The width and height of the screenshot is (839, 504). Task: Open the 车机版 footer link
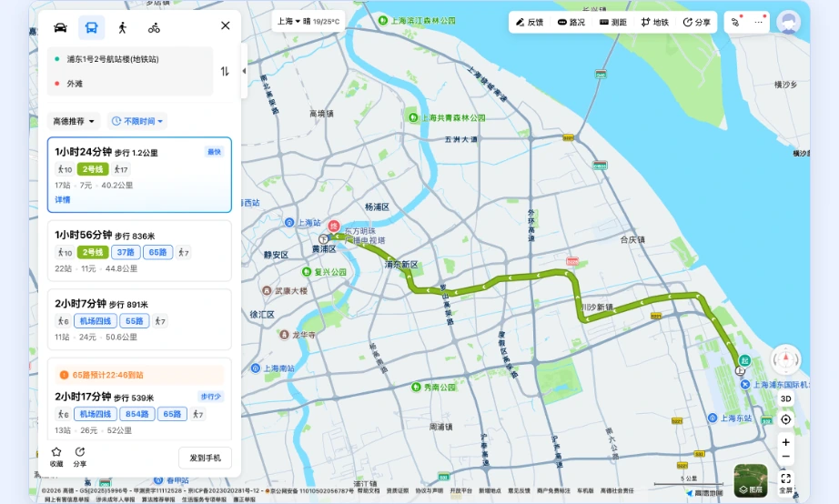tap(585, 490)
